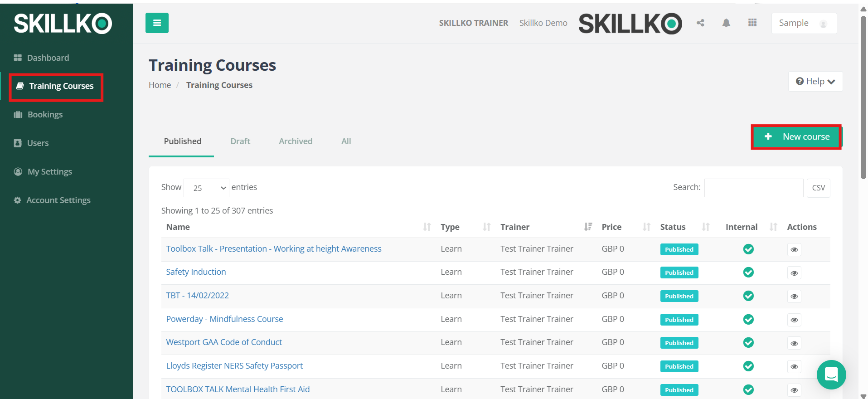The height and width of the screenshot is (399, 868).
Task: View TOOLBOX TALK Mental Health eye icon
Action: pos(794,390)
